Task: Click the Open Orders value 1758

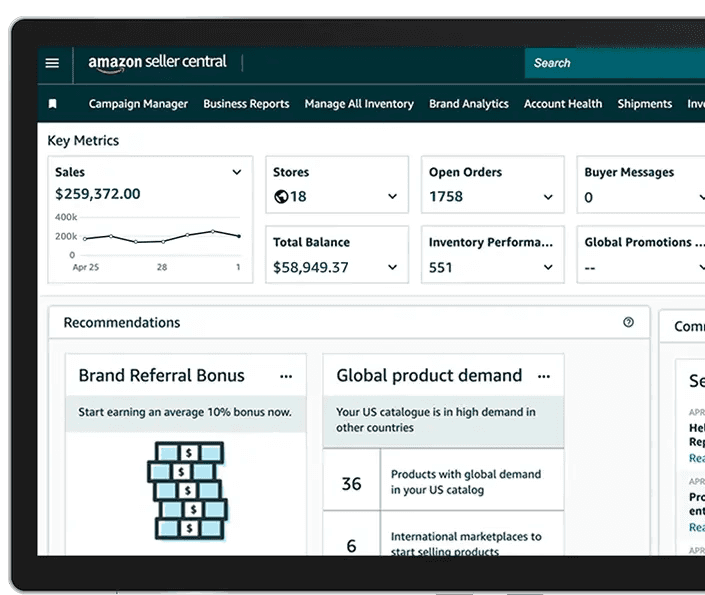Action: click(446, 197)
